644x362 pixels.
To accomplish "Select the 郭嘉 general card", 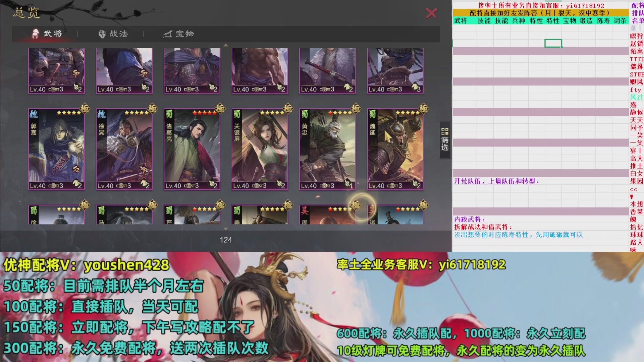I will pyautogui.click(x=56, y=149).
